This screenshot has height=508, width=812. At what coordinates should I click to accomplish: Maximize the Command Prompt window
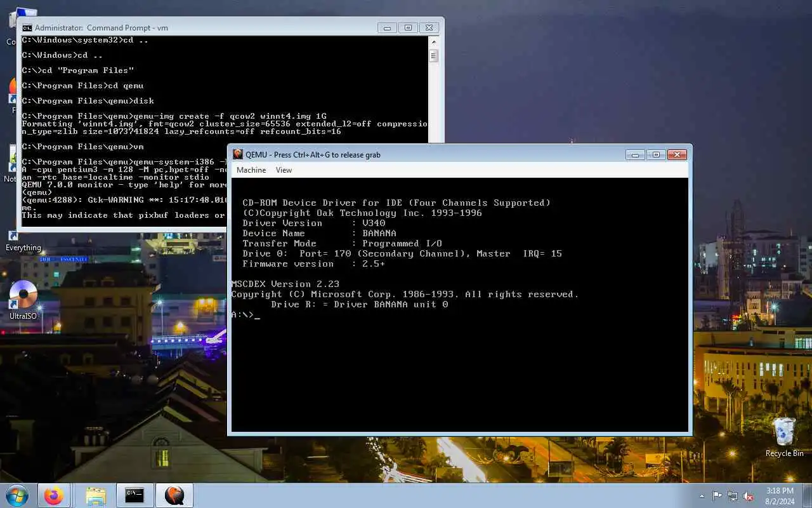pos(408,27)
